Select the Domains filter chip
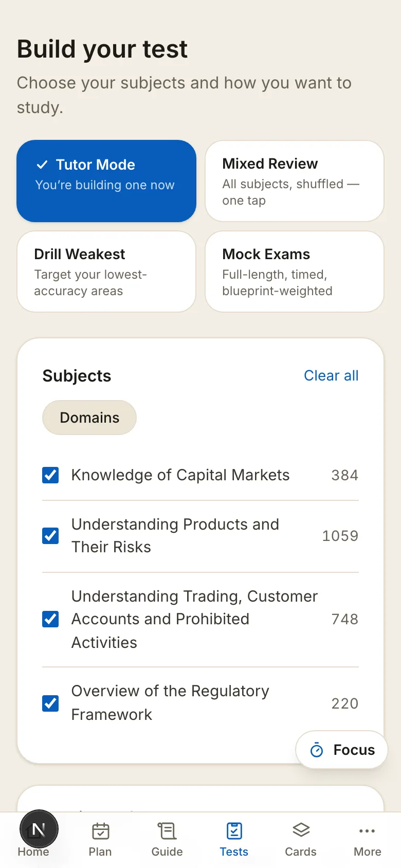Viewport: 401px width, 868px height. click(x=89, y=418)
